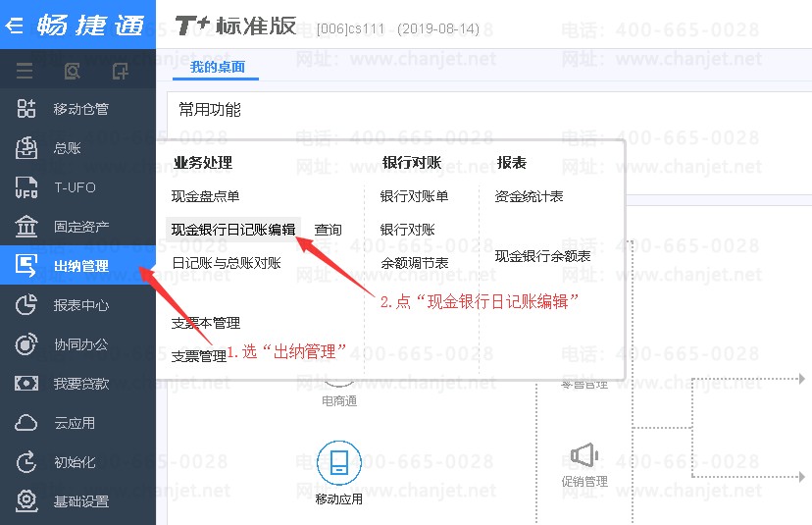Image resolution: width=812 pixels, height=525 pixels.
Task: Click the 报表中心 pie chart icon
Action: 25,305
